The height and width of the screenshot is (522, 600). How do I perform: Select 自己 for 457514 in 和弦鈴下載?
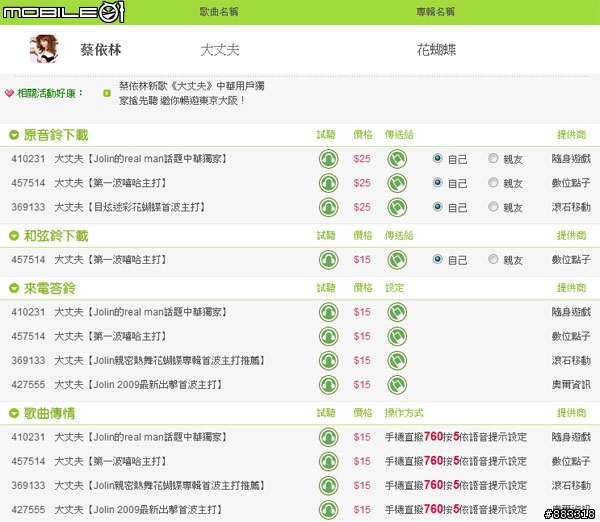[x=437, y=259]
